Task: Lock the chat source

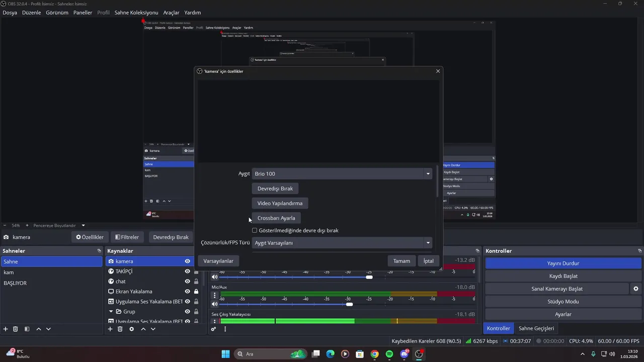Action: tap(196, 281)
